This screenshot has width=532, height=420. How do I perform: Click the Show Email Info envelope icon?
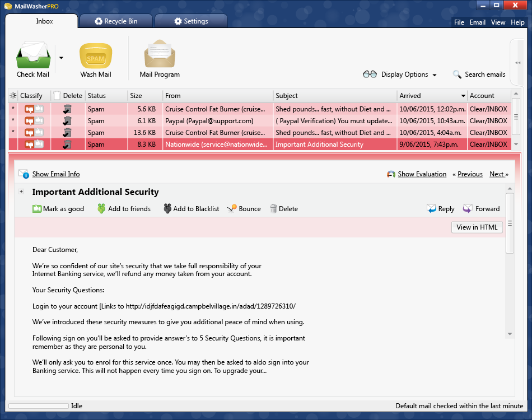tap(24, 174)
